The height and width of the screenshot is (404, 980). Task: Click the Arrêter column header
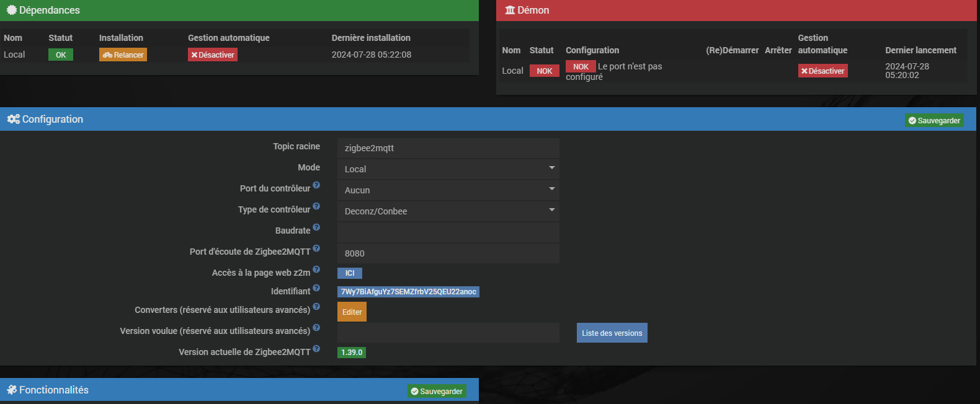778,50
